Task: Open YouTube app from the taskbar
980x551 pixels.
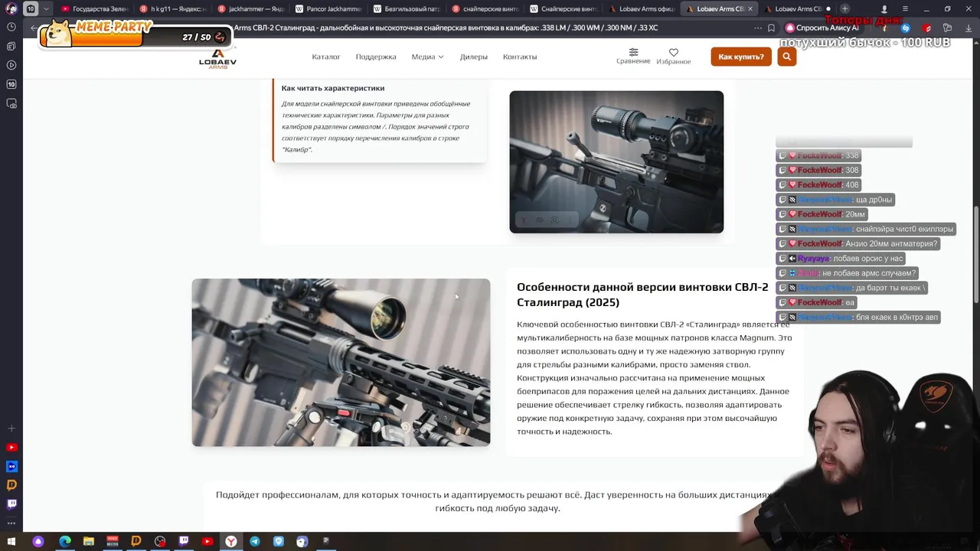Action: pyautogui.click(x=207, y=542)
